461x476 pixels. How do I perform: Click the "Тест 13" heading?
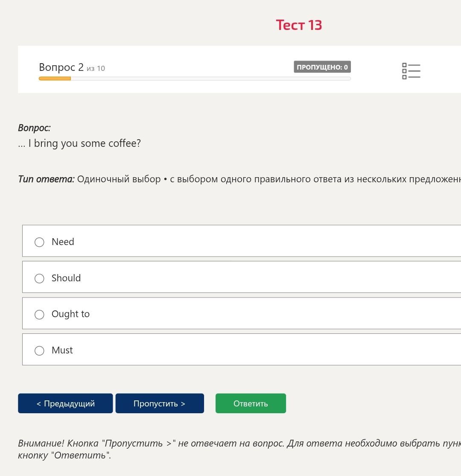coord(299,25)
